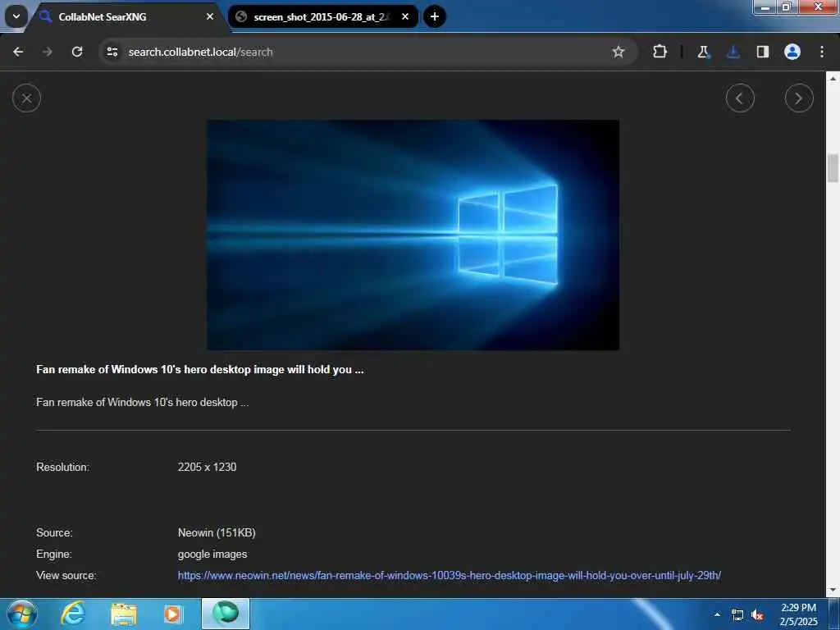
Task: Launch Internet Explorer from taskbar
Action: (73, 614)
